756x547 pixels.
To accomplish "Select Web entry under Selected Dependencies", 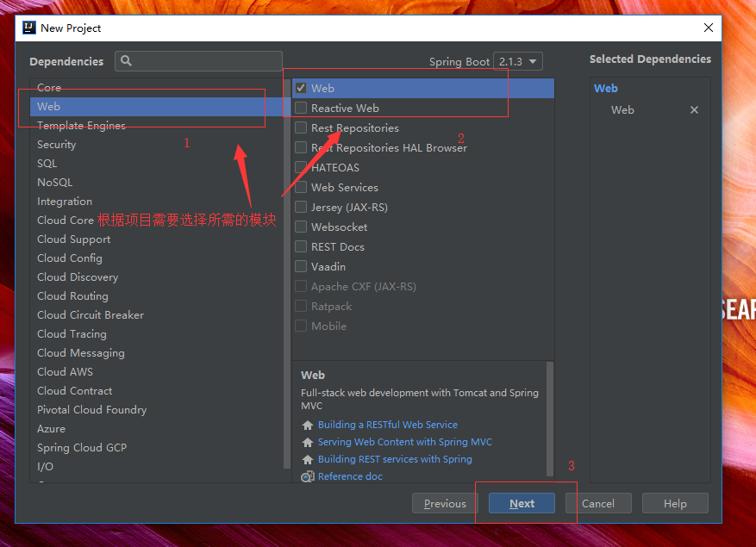I will pyautogui.click(x=622, y=110).
